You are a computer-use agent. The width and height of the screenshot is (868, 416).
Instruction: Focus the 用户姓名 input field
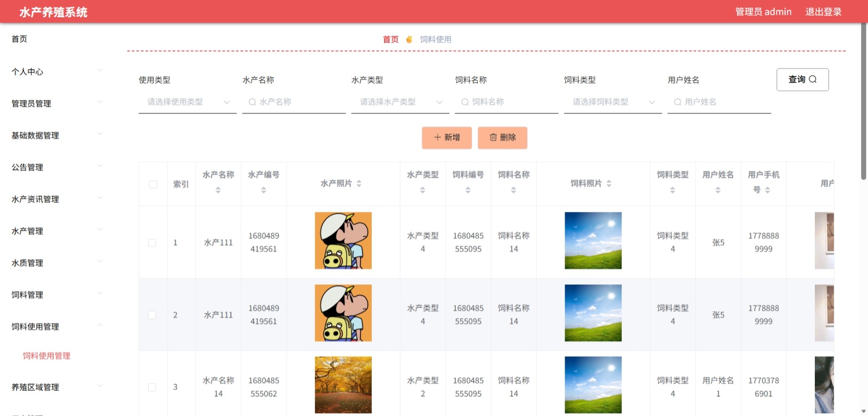click(719, 102)
